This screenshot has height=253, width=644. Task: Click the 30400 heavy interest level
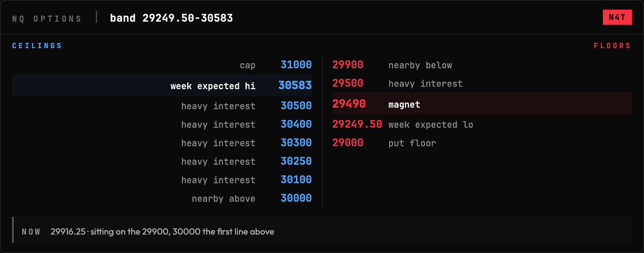pos(162,125)
